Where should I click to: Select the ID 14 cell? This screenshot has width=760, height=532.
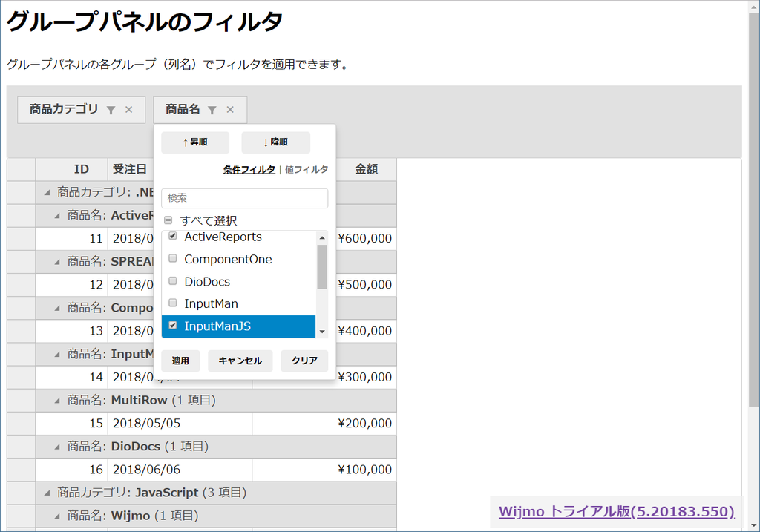point(72,377)
